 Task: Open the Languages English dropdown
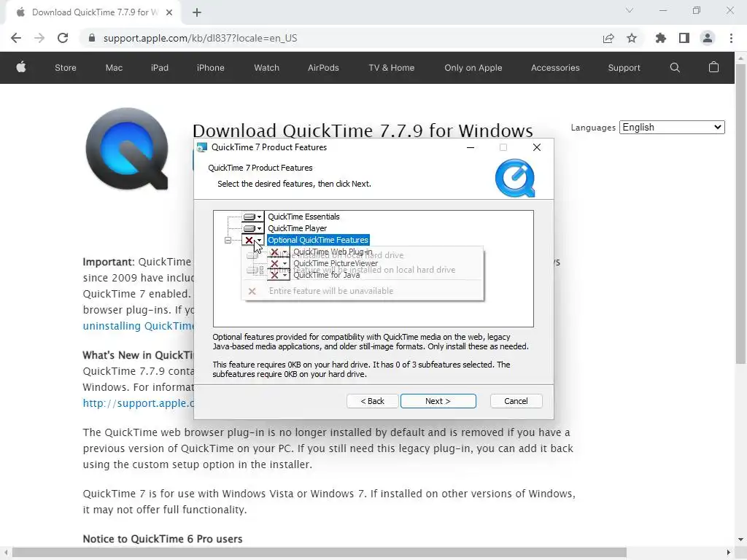click(672, 127)
